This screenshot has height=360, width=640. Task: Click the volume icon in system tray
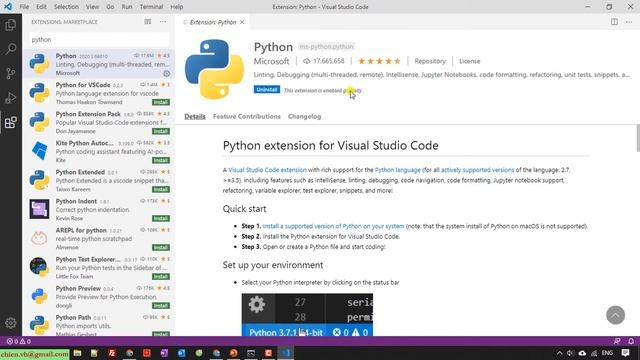[x=570, y=353]
